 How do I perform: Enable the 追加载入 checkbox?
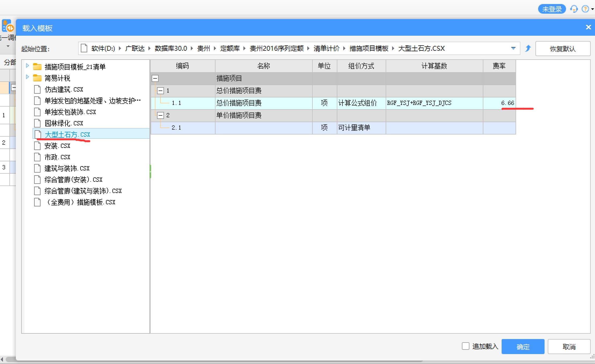click(x=466, y=346)
